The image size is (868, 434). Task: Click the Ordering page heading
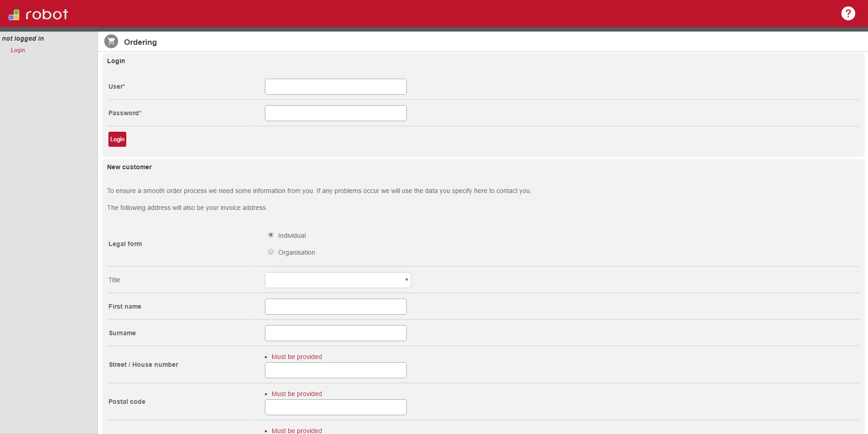point(140,42)
